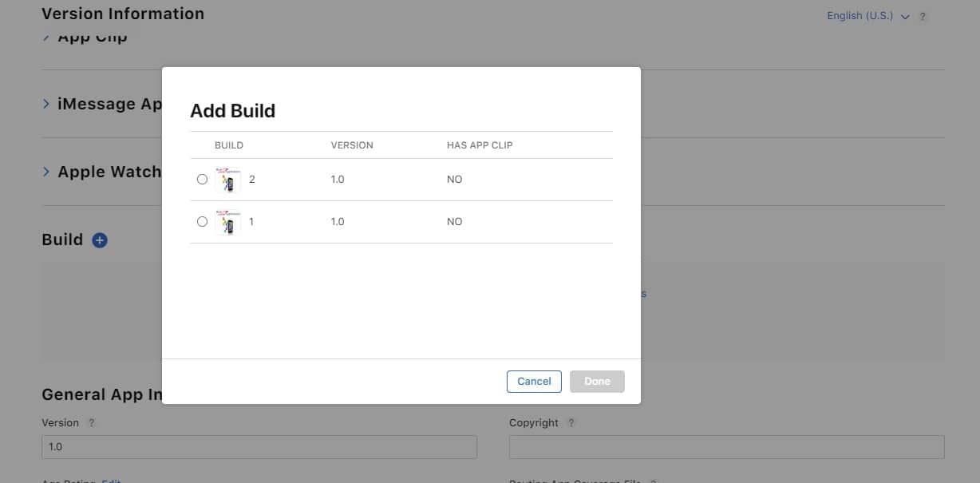Select the radio button for build 1

coord(202,222)
